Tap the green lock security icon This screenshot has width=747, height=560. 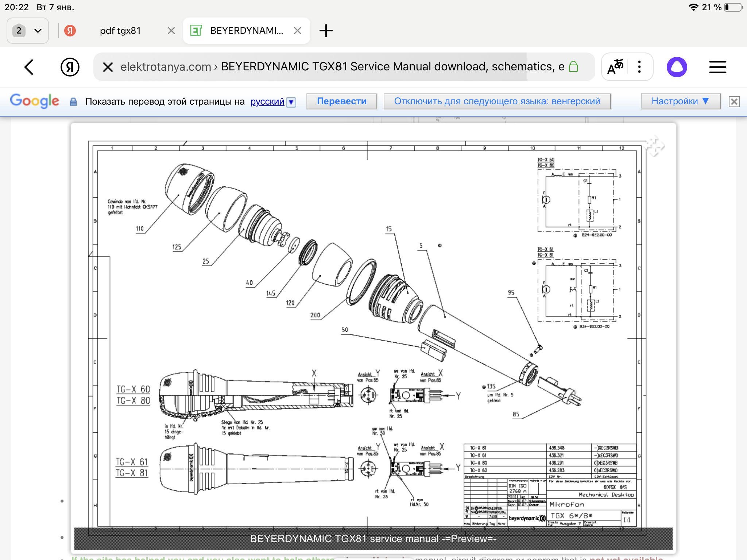point(573,66)
